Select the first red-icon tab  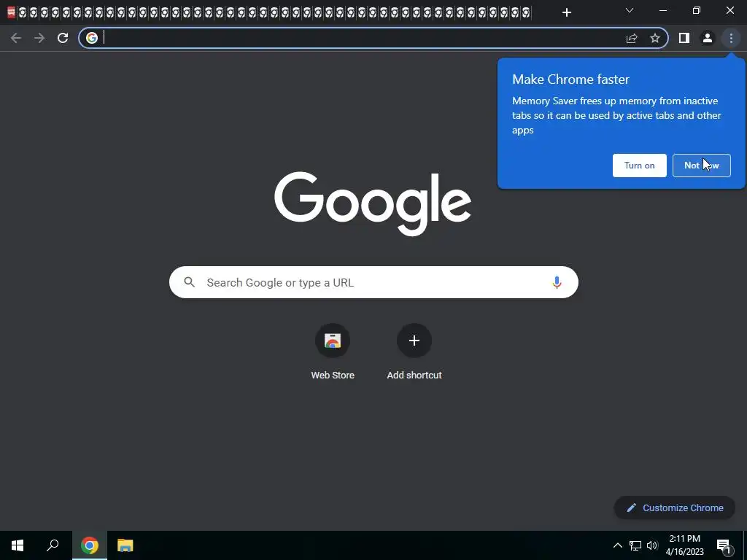click(x=12, y=12)
